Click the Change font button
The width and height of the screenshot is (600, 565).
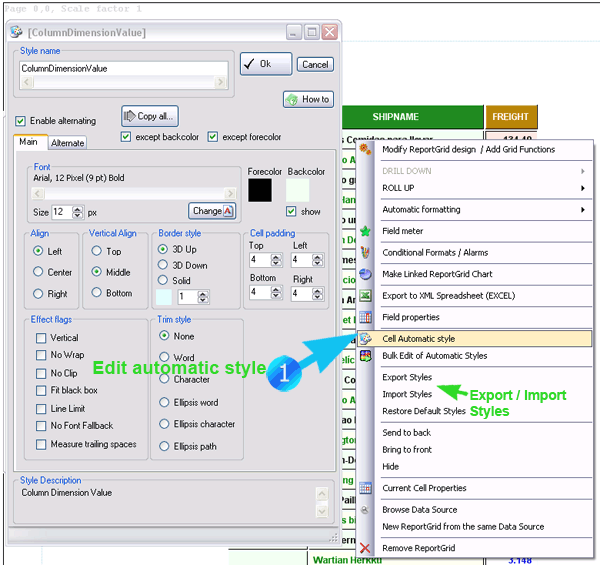pos(212,211)
